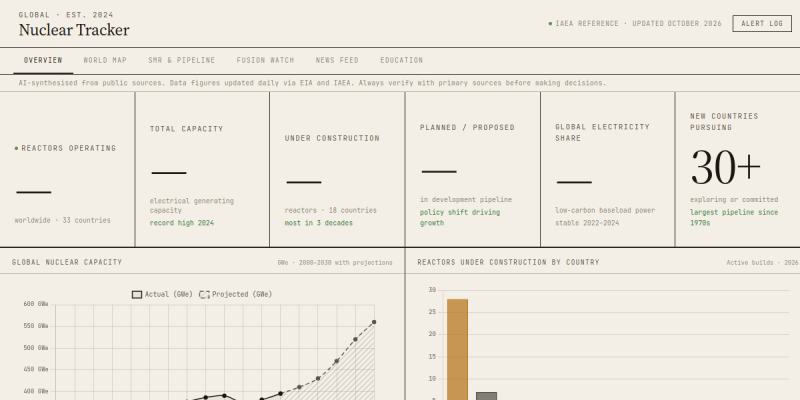This screenshot has height=400, width=800.
Task: Click the 'record high 2024' note
Action: click(x=182, y=223)
